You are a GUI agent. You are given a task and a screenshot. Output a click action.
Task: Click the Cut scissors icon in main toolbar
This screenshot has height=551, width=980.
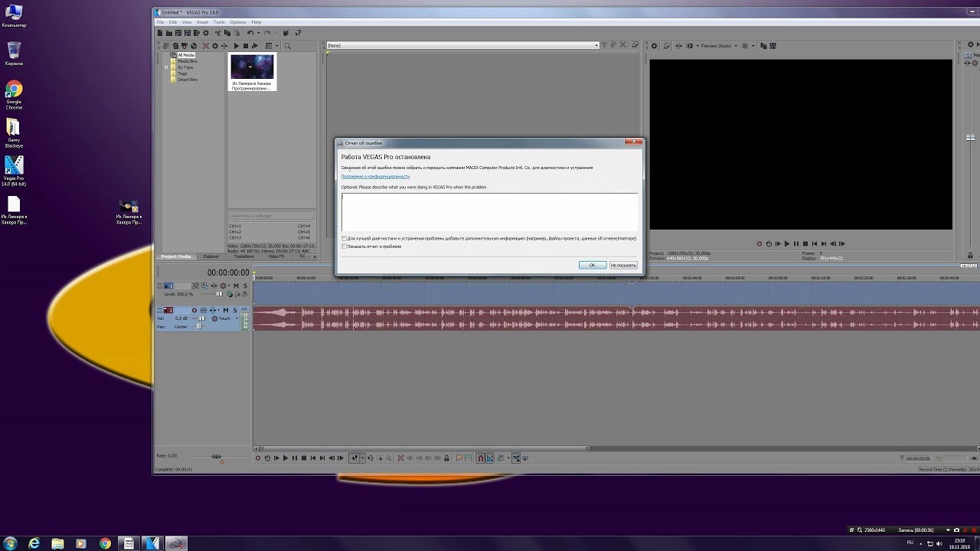coord(218,33)
